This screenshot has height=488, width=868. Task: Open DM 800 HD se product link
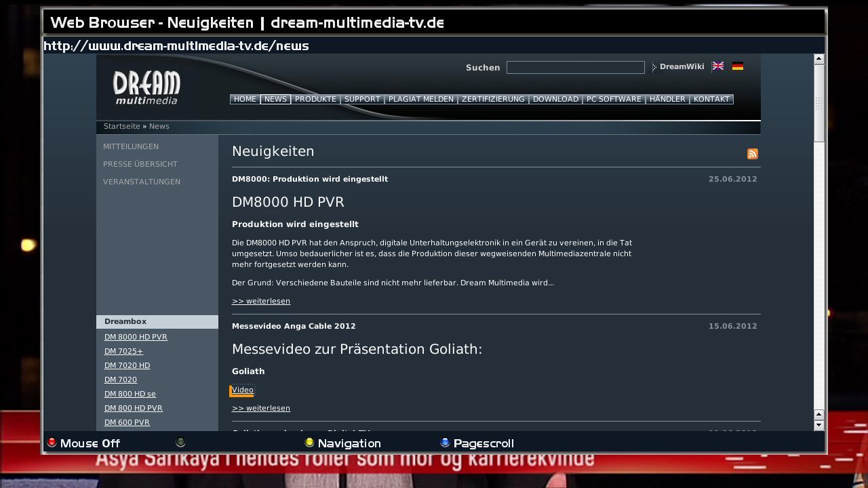130,394
